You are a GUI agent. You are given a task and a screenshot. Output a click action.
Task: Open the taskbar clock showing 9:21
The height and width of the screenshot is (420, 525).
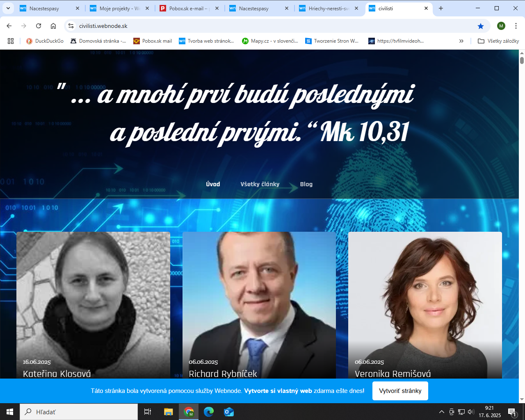click(490, 412)
